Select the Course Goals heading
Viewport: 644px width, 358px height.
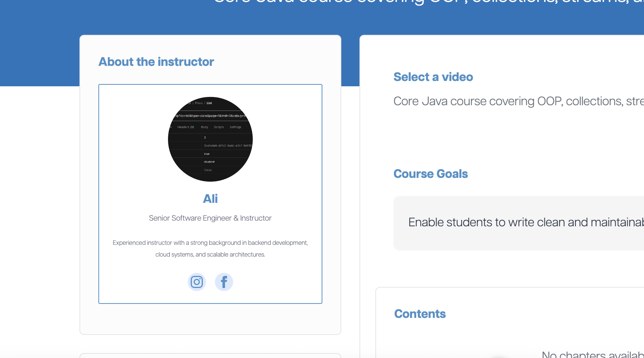coord(431,174)
